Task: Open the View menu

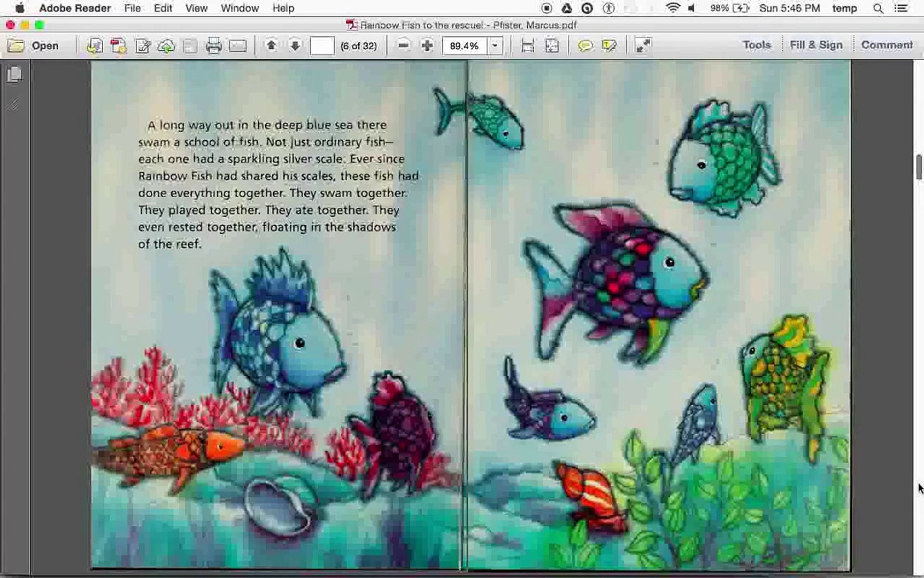Action: click(196, 8)
